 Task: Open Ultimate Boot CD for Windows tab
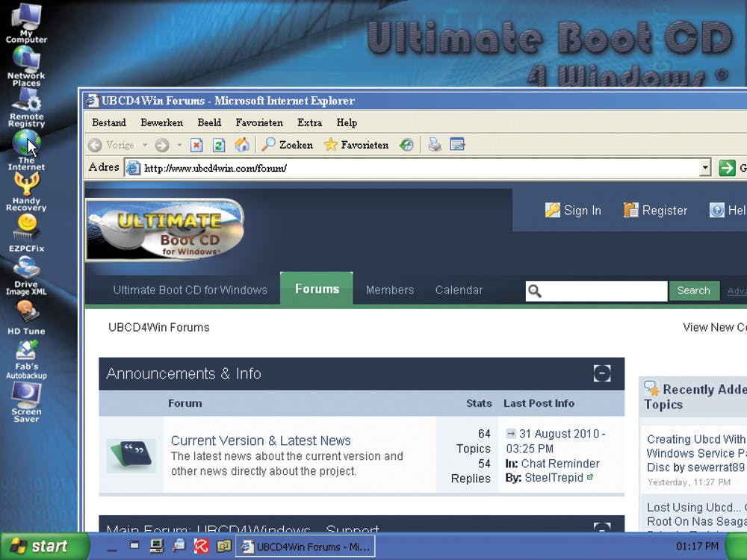[190, 290]
